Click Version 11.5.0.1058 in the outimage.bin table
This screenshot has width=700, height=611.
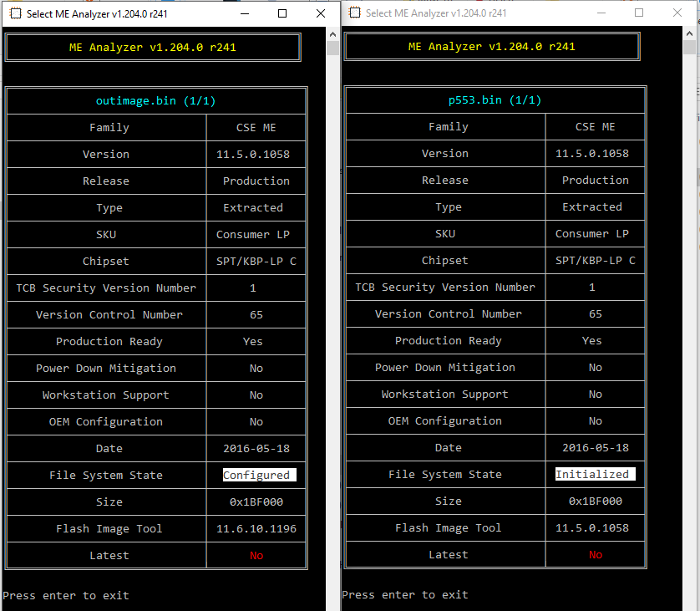[x=253, y=155]
